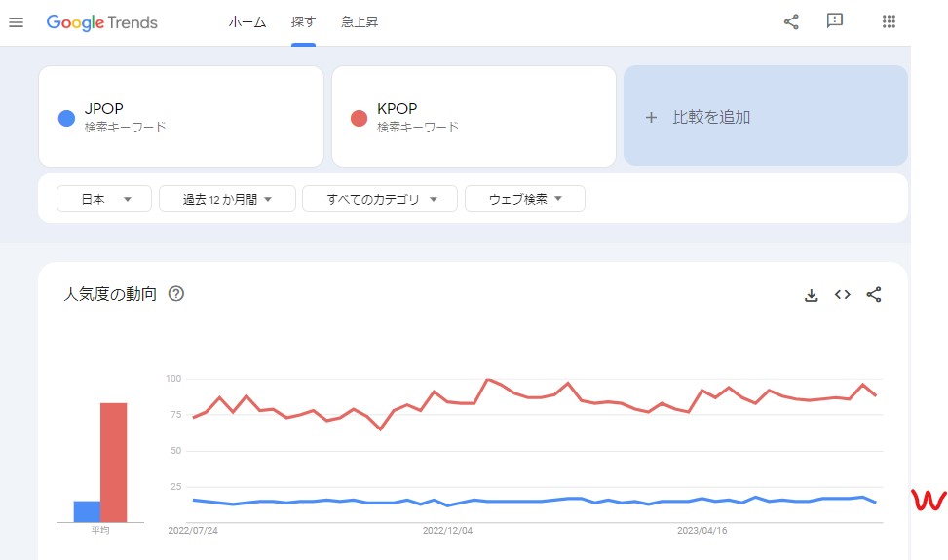Click the blue JPOP color dot
Image resolution: width=948 pixels, height=560 pixels.
[66, 118]
